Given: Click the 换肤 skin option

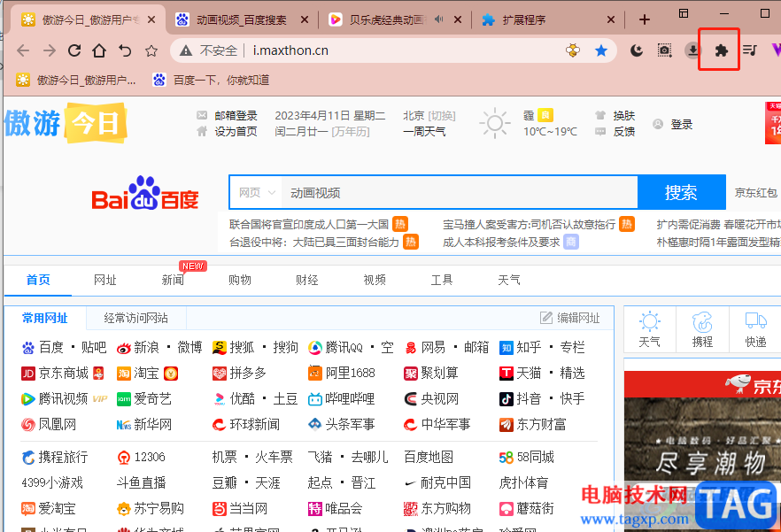Looking at the screenshot, I should [x=624, y=116].
